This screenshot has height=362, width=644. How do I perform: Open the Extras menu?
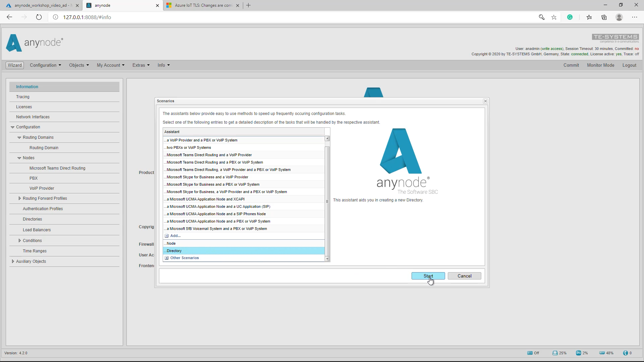pos(141,65)
